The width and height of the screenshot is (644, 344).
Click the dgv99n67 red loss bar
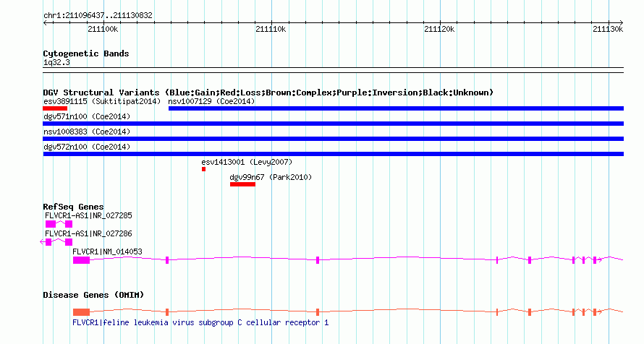tap(242, 184)
